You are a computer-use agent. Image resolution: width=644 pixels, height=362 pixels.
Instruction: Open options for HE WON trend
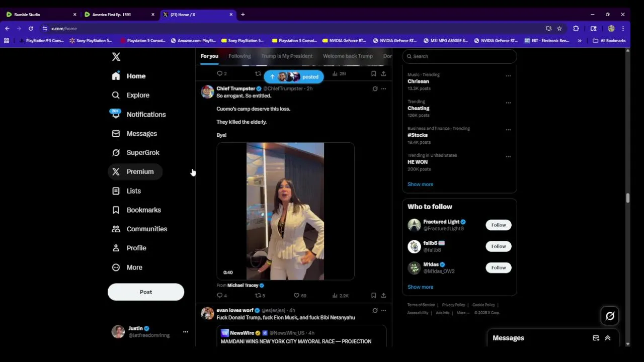(x=508, y=156)
